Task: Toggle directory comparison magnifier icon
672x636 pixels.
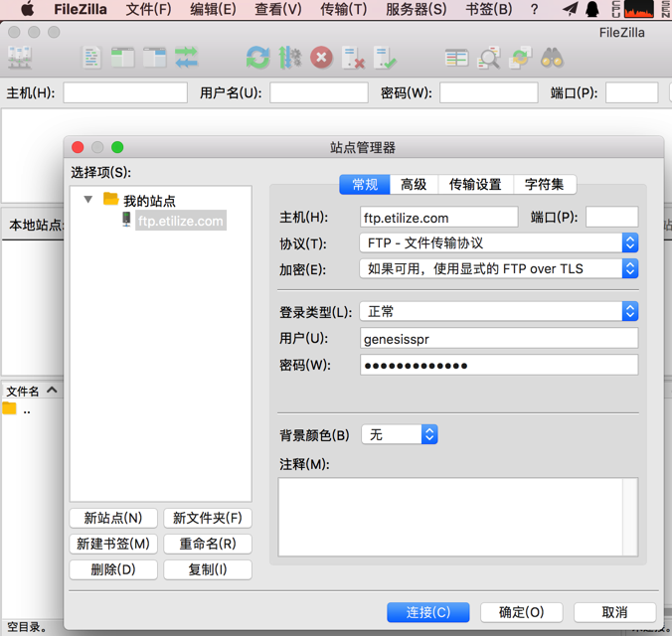Action: pyautogui.click(x=488, y=58)
